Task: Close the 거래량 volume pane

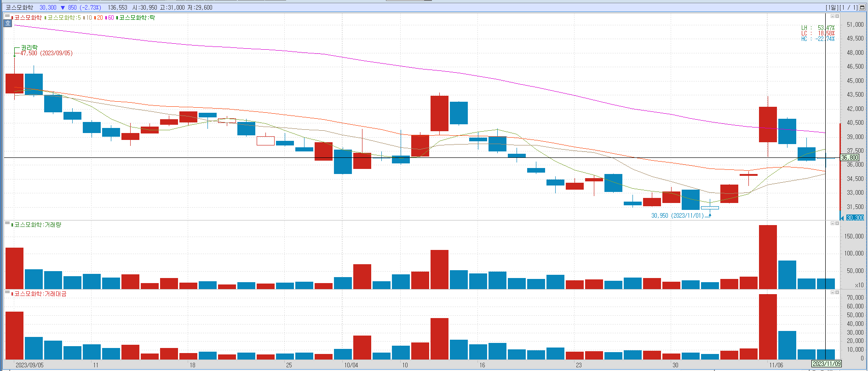Action: click(837, 223)
